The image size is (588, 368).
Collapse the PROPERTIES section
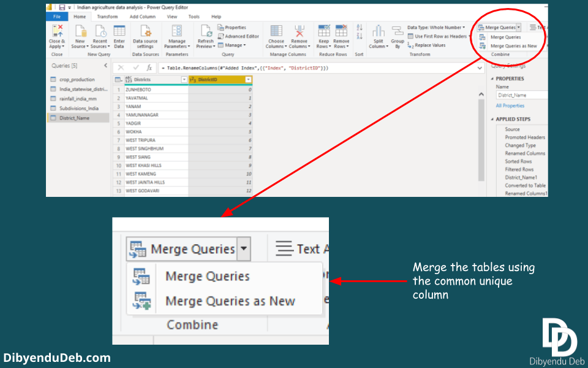tap(492, 79)
